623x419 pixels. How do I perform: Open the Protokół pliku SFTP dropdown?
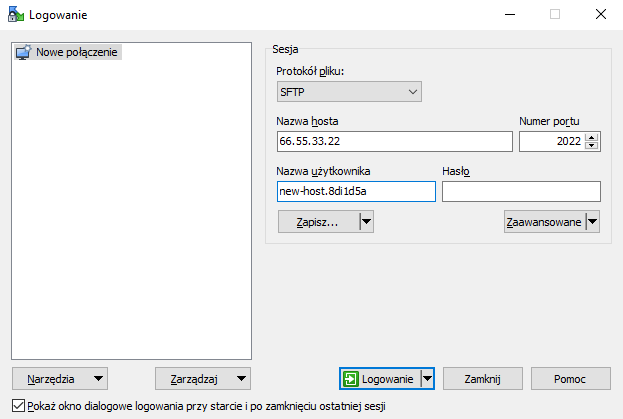(349, 92)
